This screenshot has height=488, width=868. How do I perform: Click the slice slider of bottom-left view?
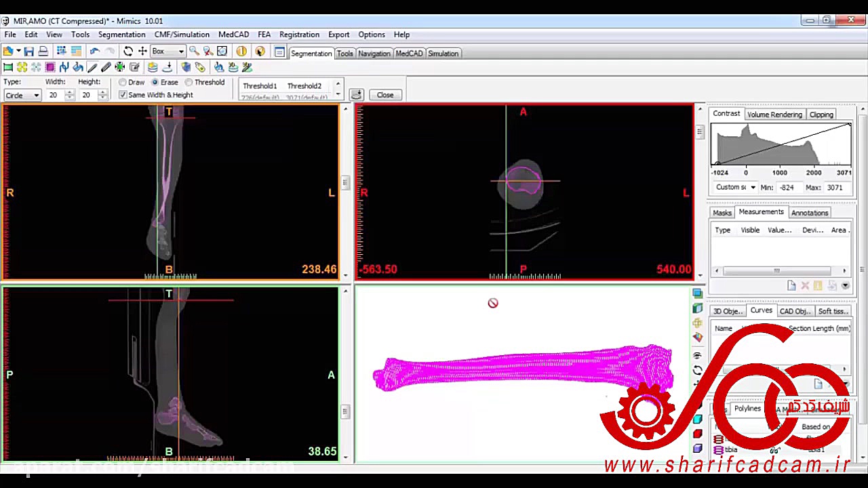345,411
